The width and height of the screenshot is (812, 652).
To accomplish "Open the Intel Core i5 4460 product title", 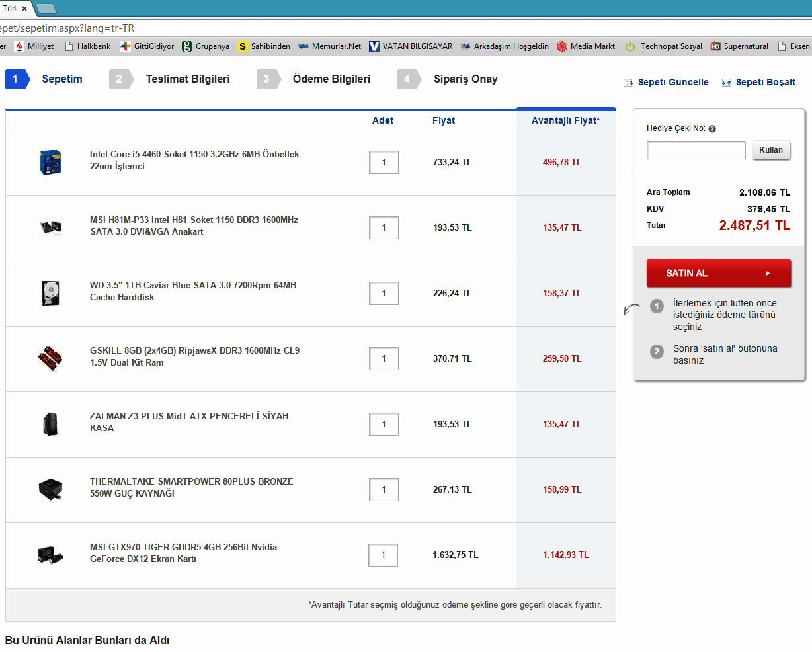I will click(x=194, y=160).
